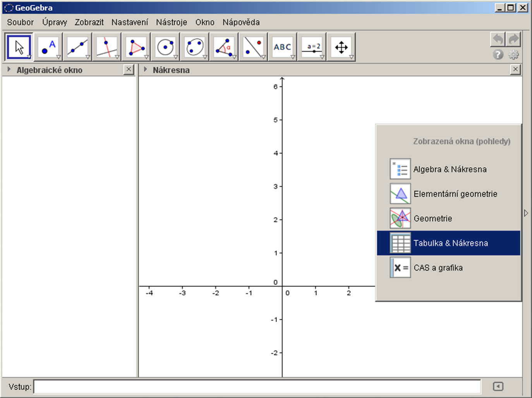Select the Slider a=2 tool
This screenshot has width=532, height=398.
click(312, 47)
